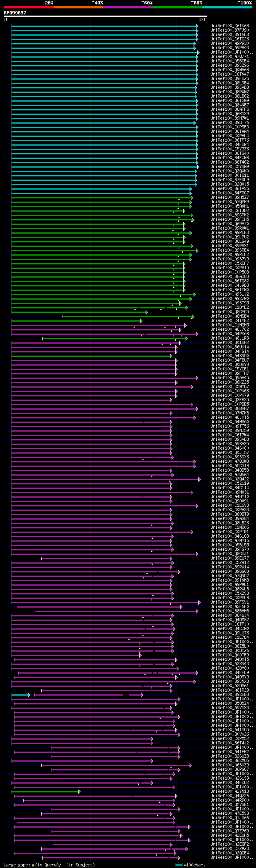Select the UniRef100_B6TVS5 label
Image resolution: width=256 pixels, height=868 pixels.
pos(230,189)
